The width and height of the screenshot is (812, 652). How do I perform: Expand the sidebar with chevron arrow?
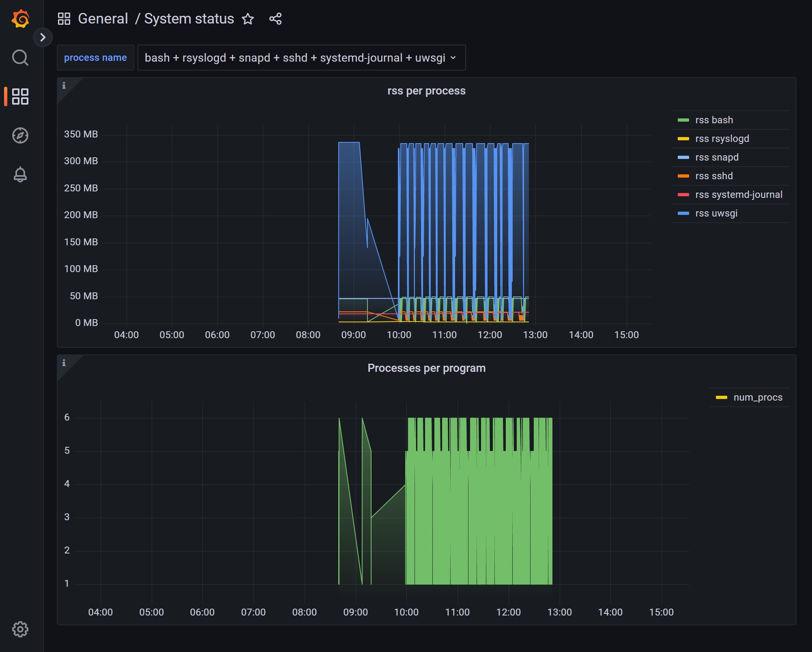click(43, 37)
